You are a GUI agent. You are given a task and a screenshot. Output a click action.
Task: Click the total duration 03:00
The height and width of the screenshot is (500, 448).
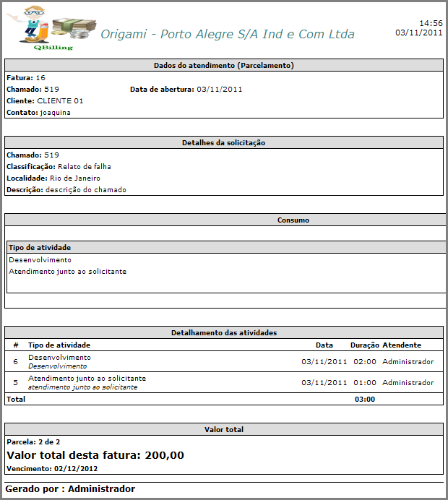364,399
